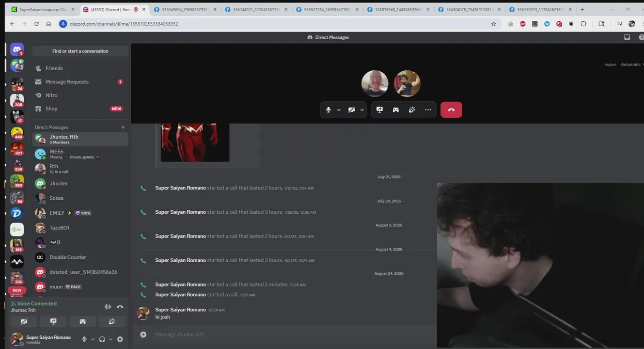The height and width of the screenshot is (349, 644).
Task: Expand headphone output options in user panel
Action: (110, 339)
